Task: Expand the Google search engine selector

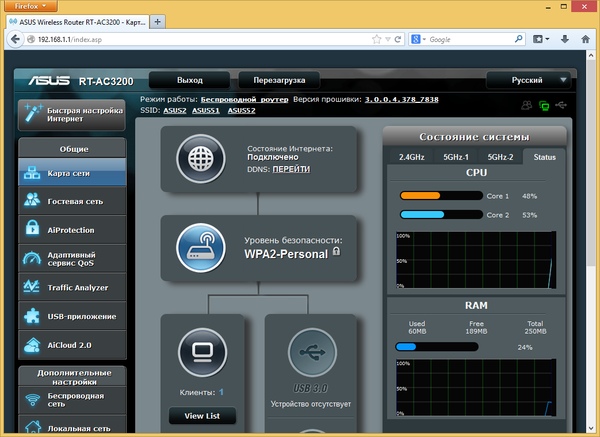Action: tap(418, 39)
